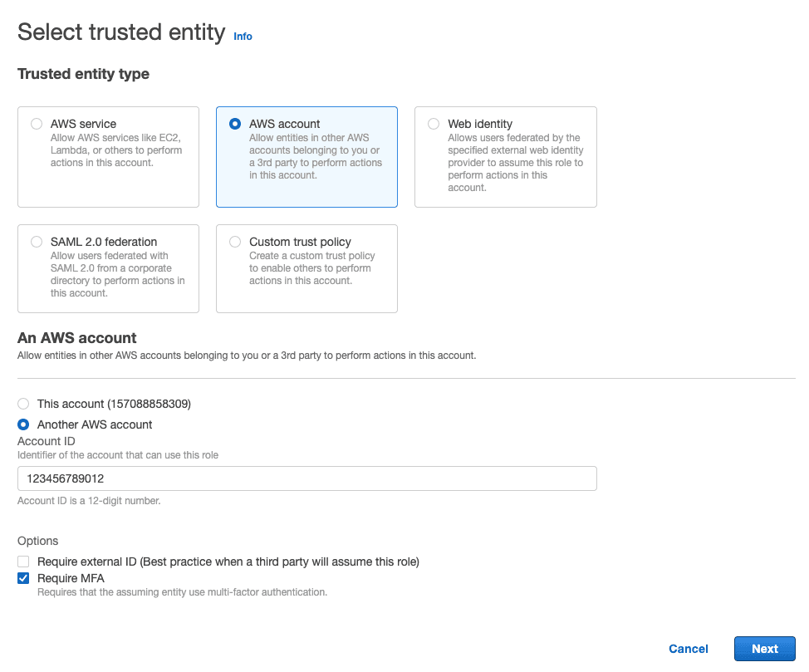Click the Require external ID label text
The width and height of the screenshot is (809, 672).
pos(228,562)
